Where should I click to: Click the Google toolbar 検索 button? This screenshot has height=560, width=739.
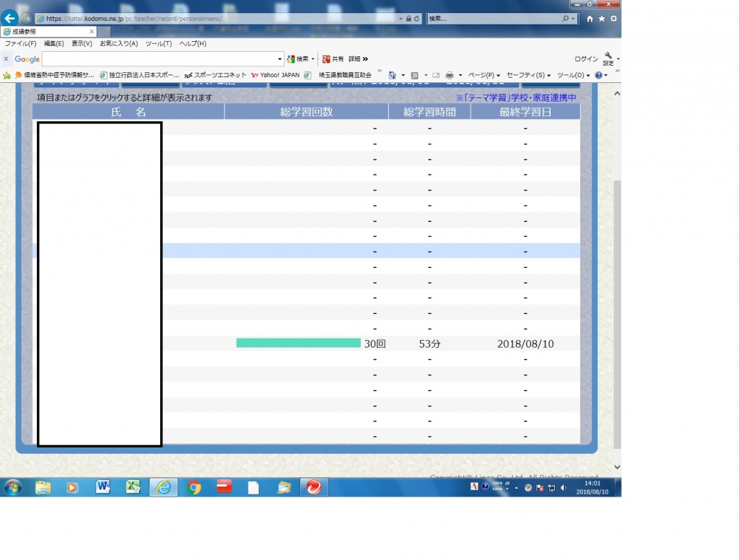[x=298, y=59]
